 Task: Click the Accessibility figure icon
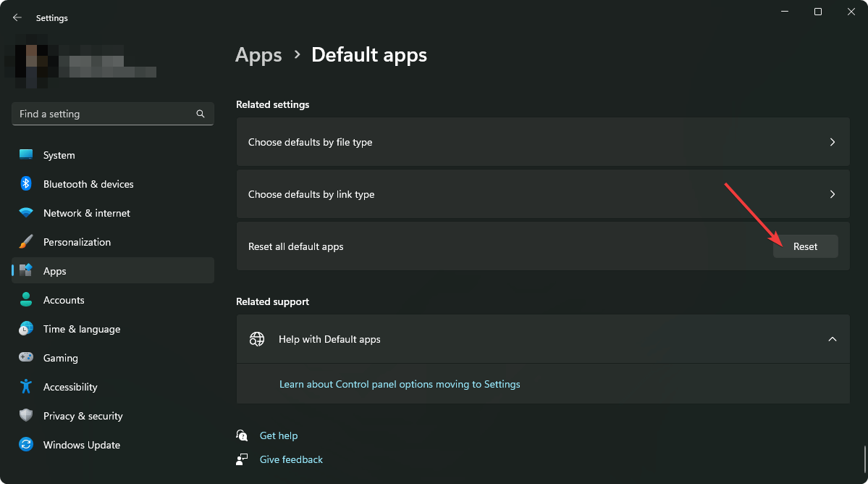pos(26,387)
